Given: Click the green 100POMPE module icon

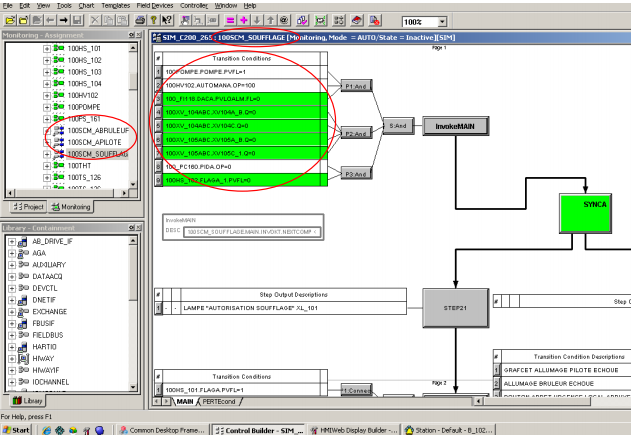Looking at the screenshot, I should [x=59, y=107].
